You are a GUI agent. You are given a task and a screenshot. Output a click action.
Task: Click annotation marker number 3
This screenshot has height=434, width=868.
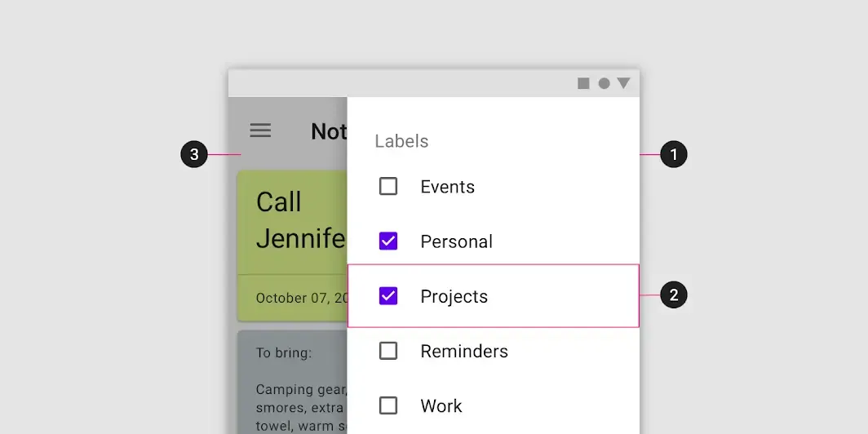(194, 154)
